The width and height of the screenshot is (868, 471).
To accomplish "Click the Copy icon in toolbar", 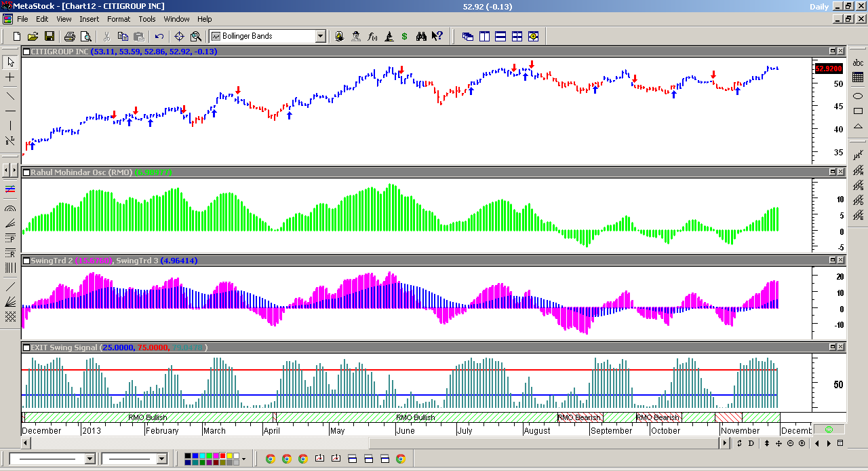I will point(123,36).
